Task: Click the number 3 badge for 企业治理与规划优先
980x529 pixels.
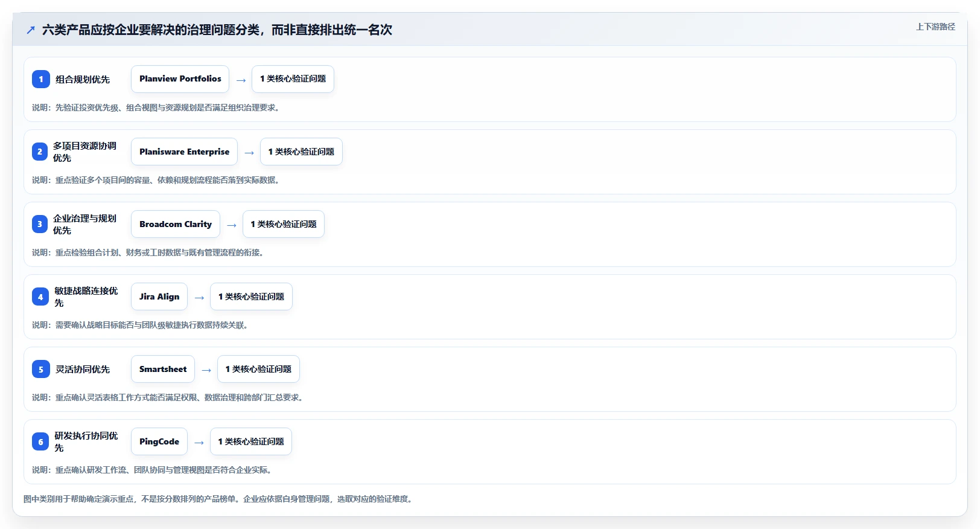Action: pyautogui.click(x=40, y=224)
